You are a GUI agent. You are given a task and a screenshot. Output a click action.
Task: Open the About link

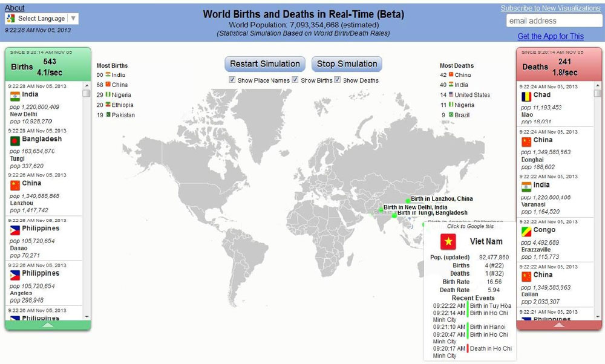(x=15, y=8)
